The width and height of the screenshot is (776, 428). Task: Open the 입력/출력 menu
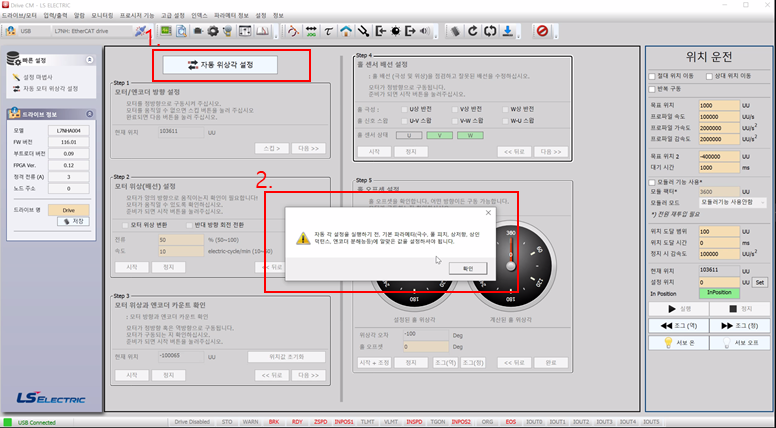(55, 15)
